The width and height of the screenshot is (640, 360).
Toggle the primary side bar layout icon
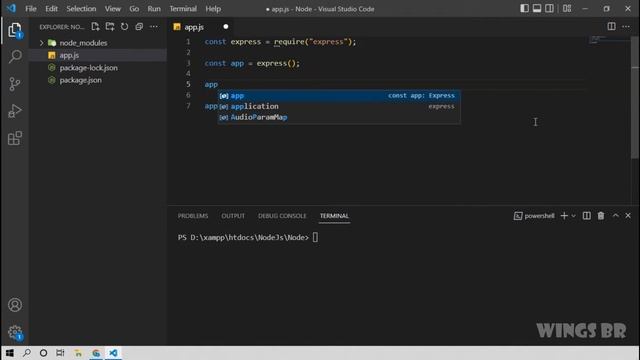[x=524, y=9]
